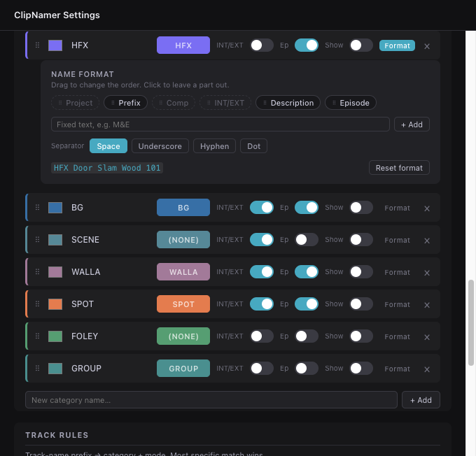This screenshot has height=456, width=476.
Task: Click the orange SPOT prefix badge
Action: pos(183,304)
